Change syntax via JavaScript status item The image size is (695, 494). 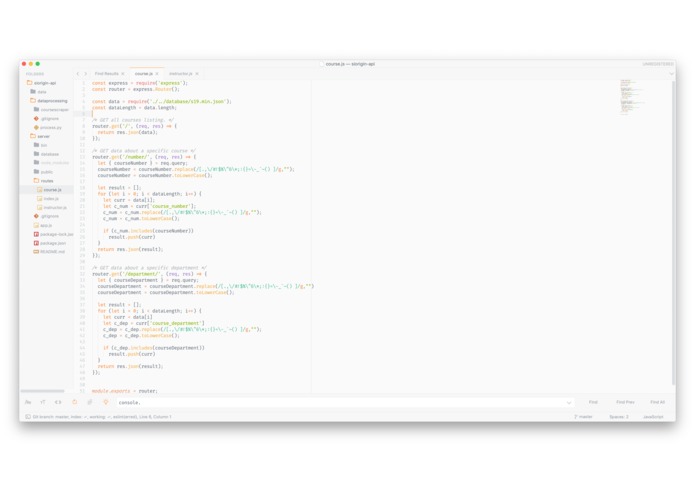click(653, 416)
